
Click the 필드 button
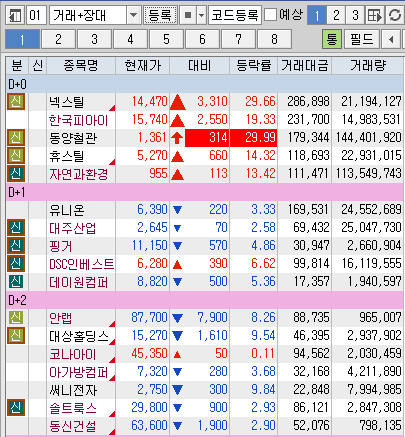coord(362,39)
